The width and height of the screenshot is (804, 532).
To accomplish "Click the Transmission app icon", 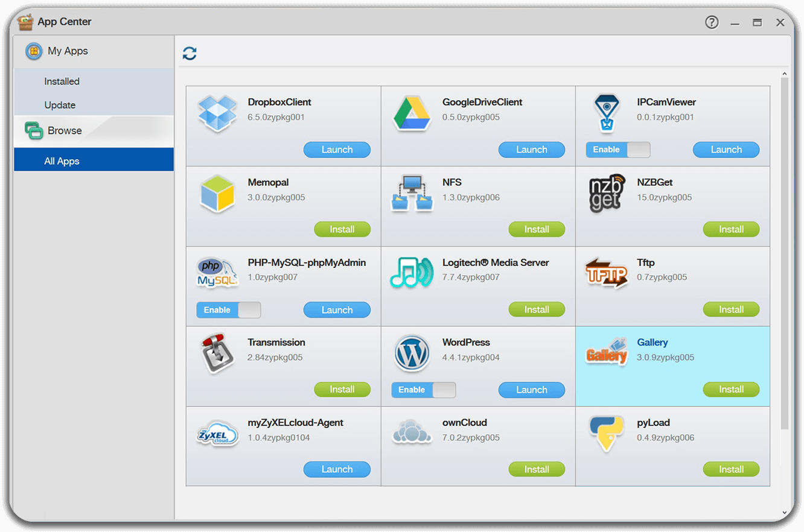I will coord(217,353).
